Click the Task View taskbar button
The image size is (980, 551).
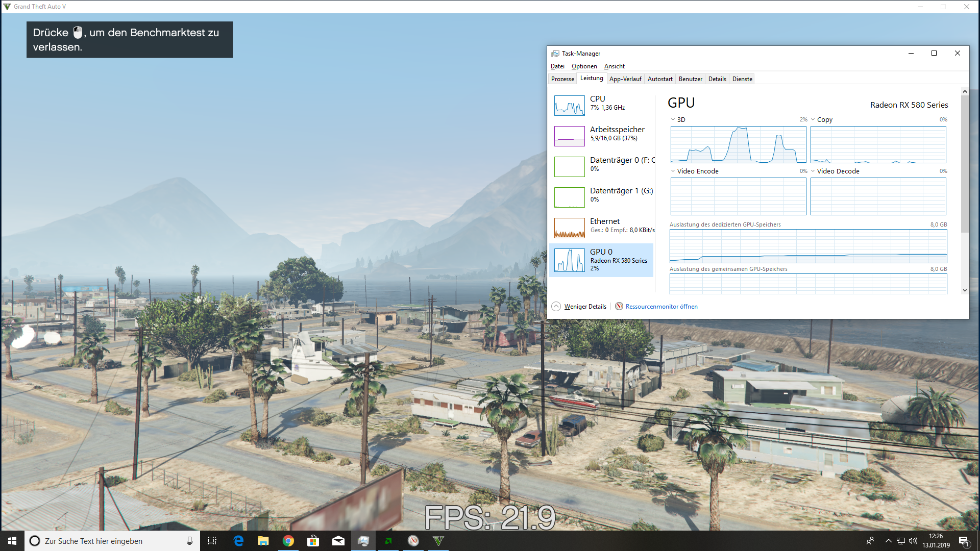point(212,541)
